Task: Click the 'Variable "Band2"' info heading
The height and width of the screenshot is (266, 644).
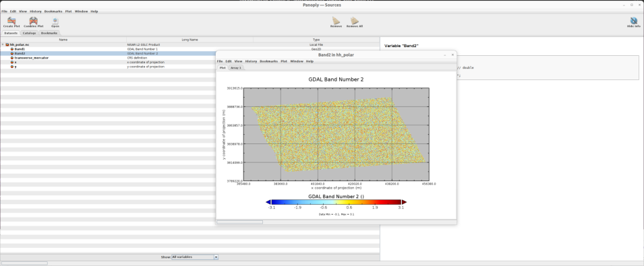Action: coord(401,46)
